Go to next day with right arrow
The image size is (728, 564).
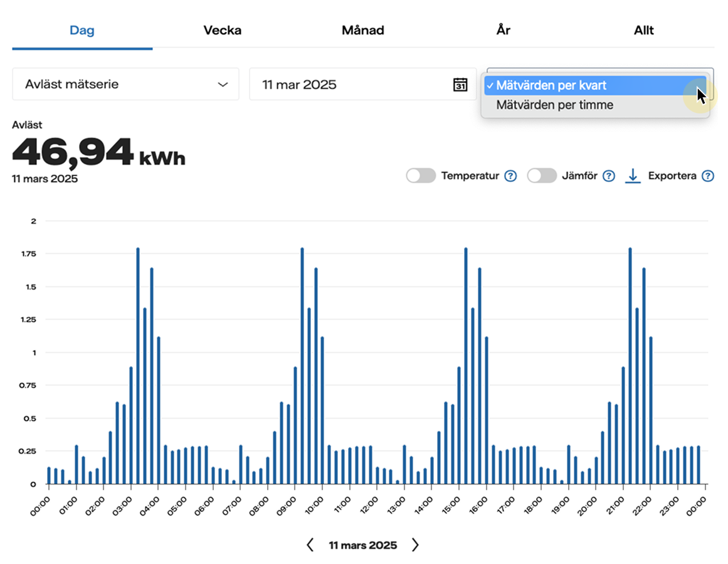(x=414, y=545)
